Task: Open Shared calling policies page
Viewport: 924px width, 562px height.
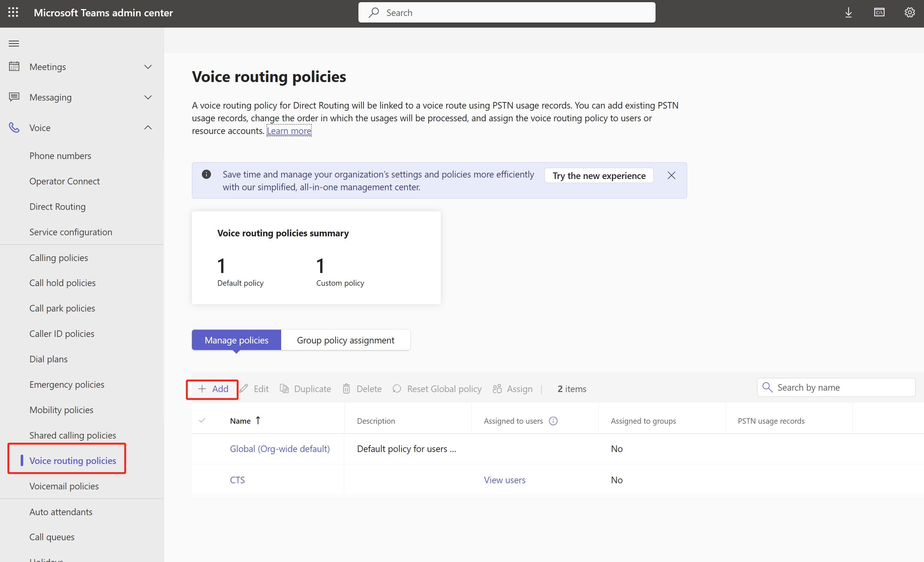Action: click(x=73, y=435)
